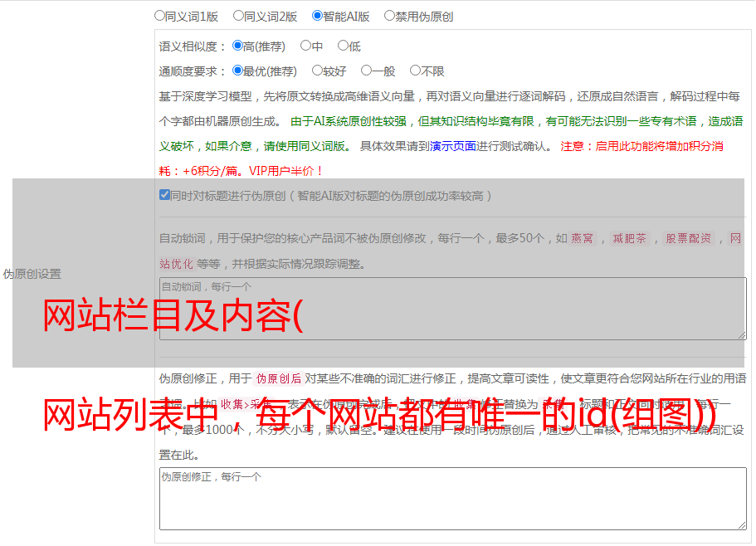Click the 减肥茶 example keyword
The height and width of the screenshot is (546, 756).
click(630, 238)
